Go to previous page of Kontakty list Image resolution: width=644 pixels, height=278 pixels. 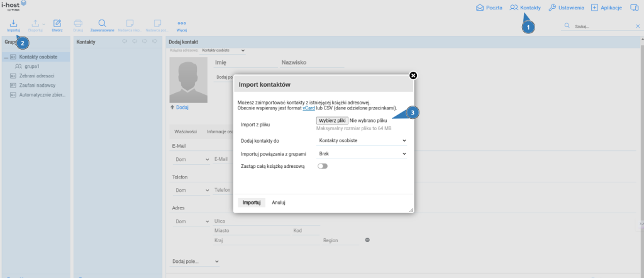(x=135, y=42)
